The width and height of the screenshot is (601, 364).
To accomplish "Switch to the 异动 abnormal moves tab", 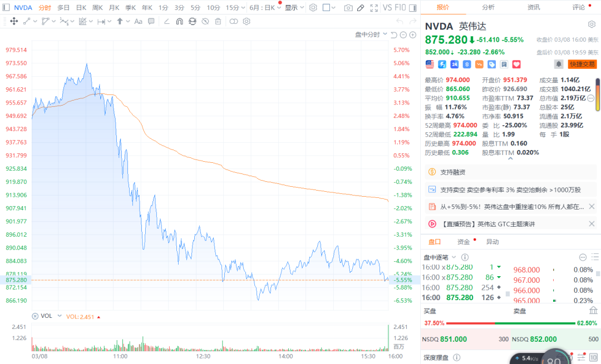I will 492,242.
